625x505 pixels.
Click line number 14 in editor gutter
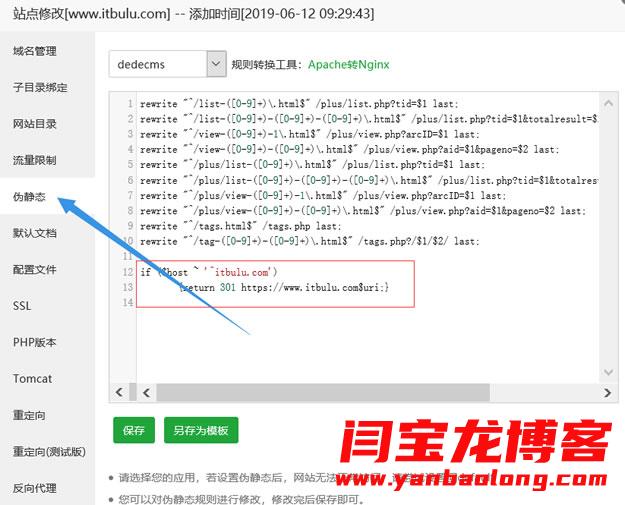[x=128, y=302]
